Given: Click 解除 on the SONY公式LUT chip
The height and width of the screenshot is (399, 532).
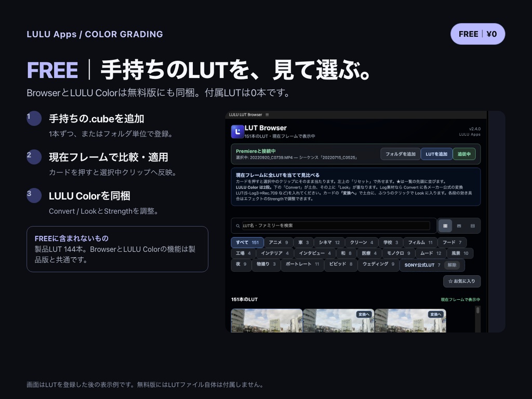Looking at the screenshot, I should (452, 265).
